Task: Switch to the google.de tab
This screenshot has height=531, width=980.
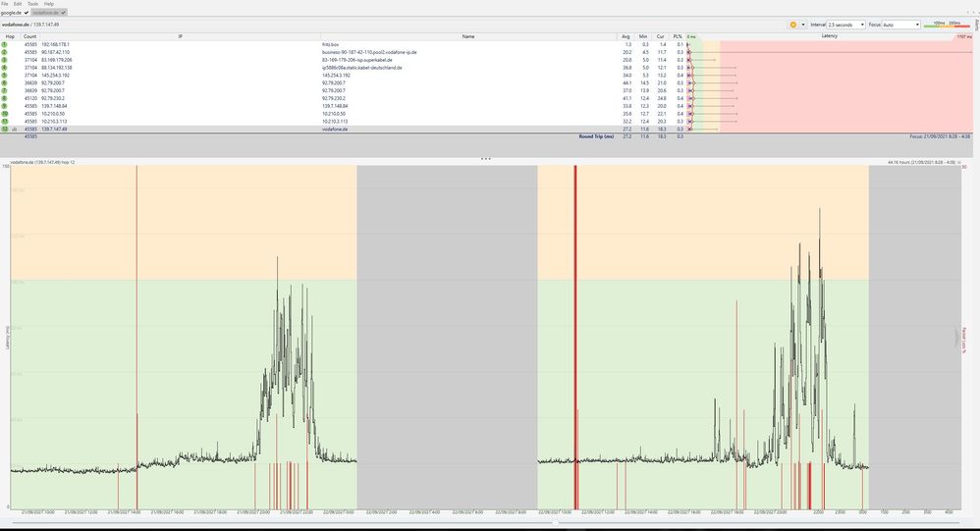Action: point(15,13)
